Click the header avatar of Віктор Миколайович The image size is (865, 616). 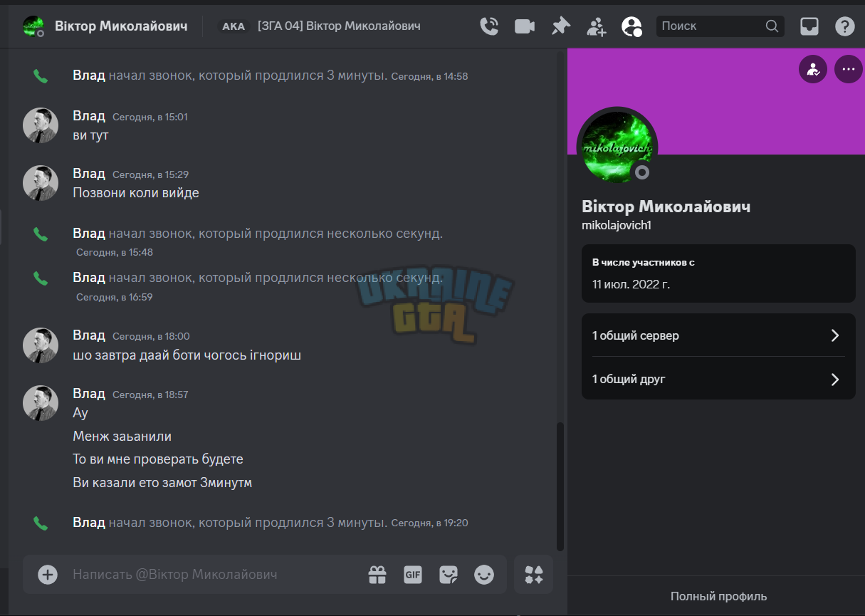33,26
